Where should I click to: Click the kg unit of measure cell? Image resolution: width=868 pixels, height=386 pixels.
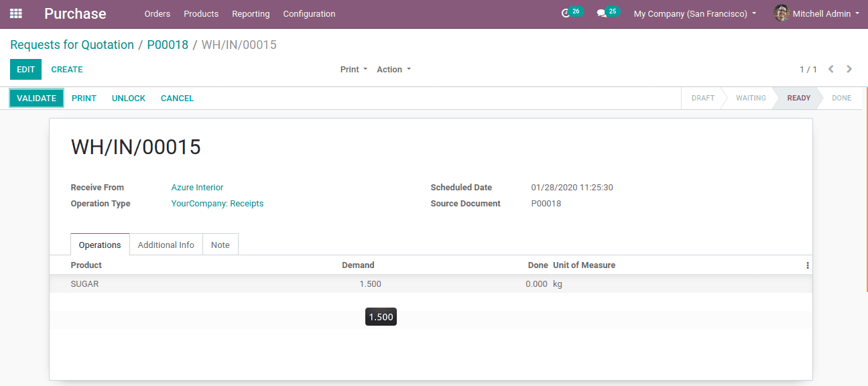click(x=558, y=284)
